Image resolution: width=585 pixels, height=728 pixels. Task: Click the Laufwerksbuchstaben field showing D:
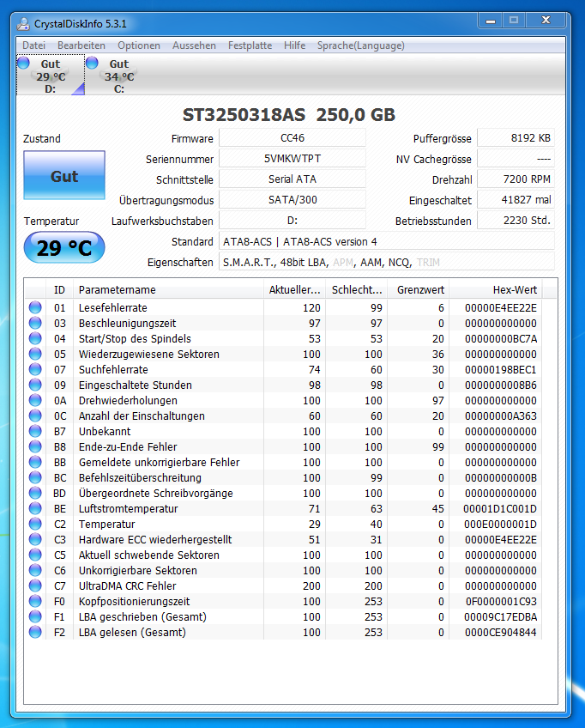tap(292, 220)
